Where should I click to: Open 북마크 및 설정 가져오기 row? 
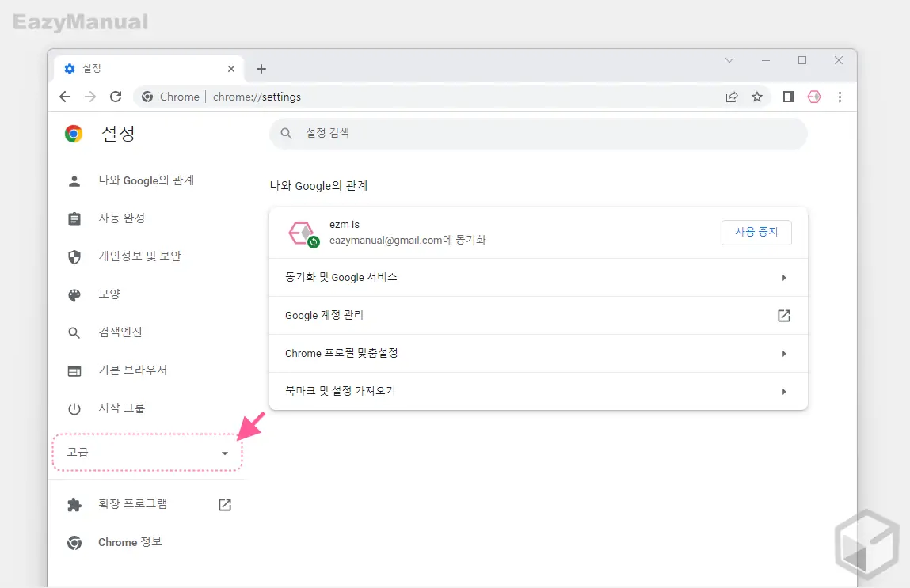[539, 392]
